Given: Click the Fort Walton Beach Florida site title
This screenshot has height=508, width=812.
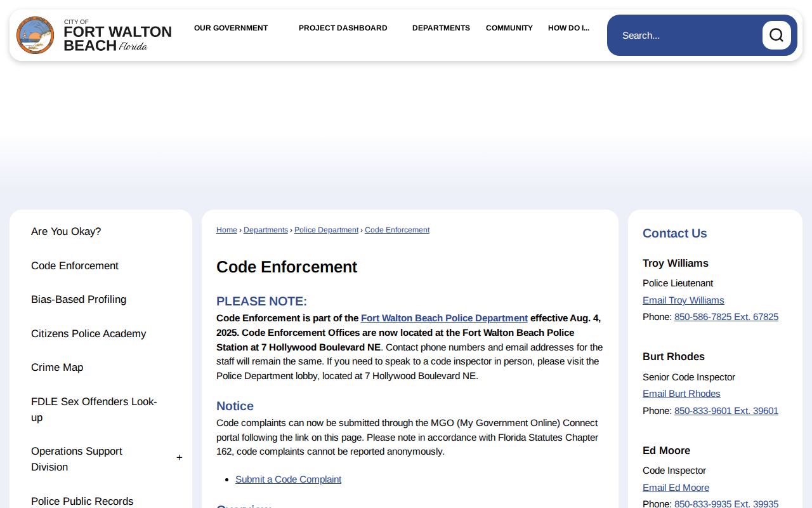Looking at the screenshot, I should tap(117, 36).
